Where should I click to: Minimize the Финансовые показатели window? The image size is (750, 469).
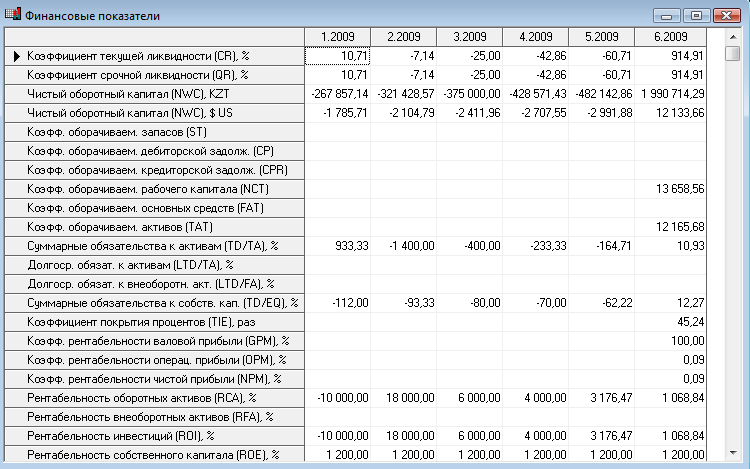(x=668, y=15)
